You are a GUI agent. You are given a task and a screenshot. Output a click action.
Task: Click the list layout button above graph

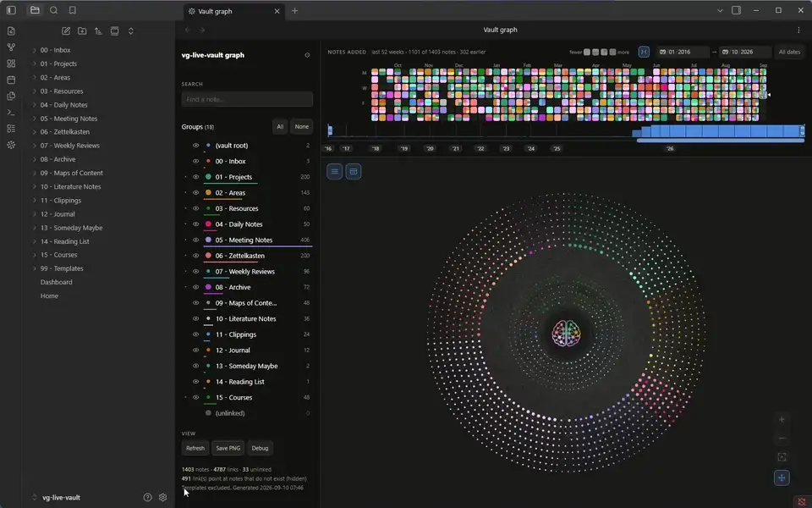click(x=335, y=172)
